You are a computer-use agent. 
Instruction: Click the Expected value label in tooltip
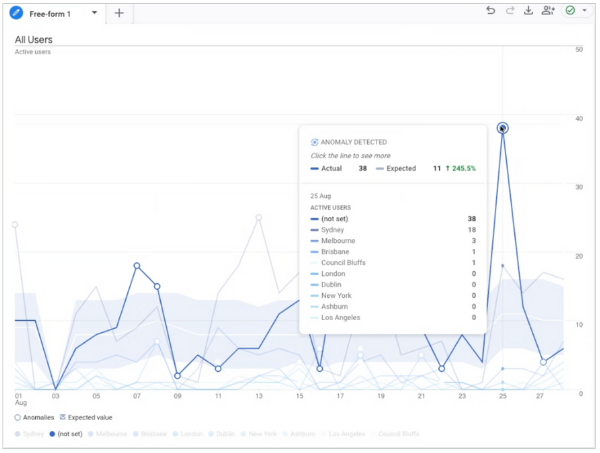401,168
